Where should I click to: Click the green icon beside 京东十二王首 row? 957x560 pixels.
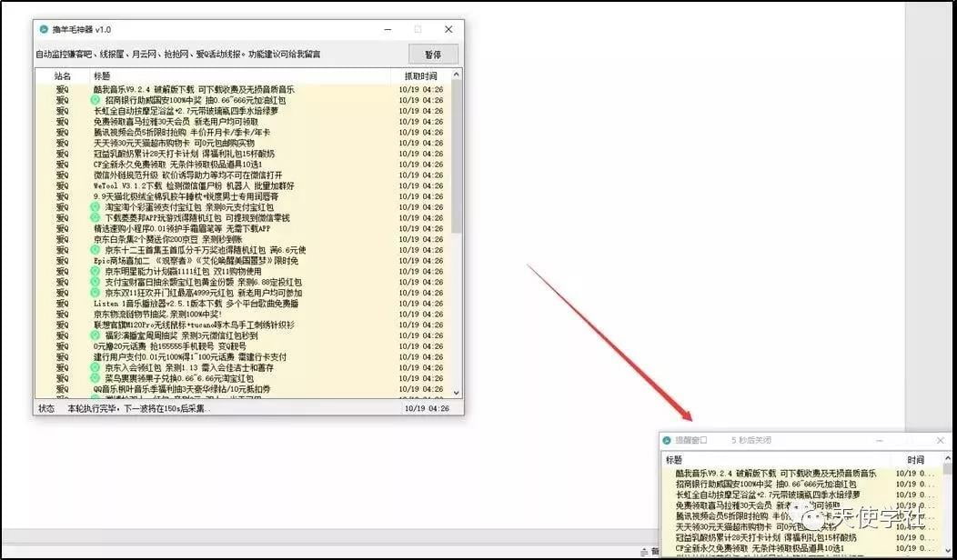tap(96, 250)
